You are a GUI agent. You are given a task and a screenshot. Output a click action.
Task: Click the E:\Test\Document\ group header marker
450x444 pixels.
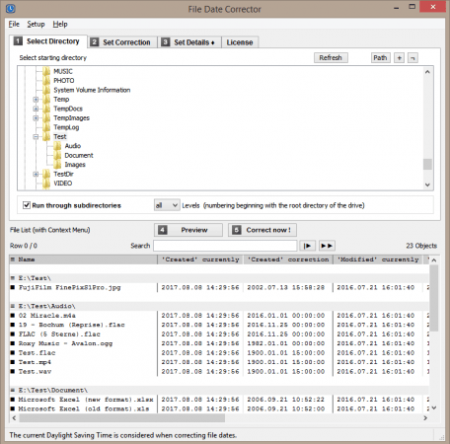coord(13,390)
